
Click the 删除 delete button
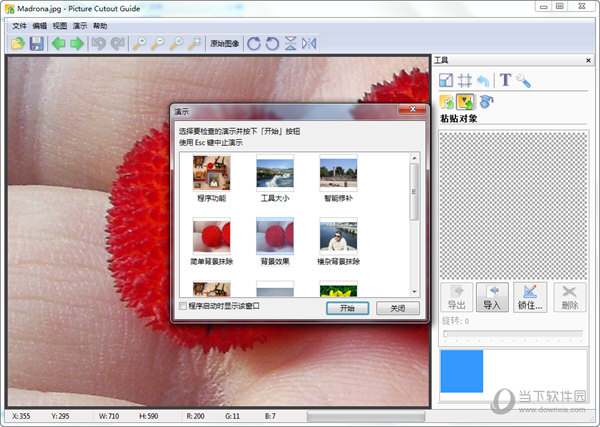click(570, 297)
